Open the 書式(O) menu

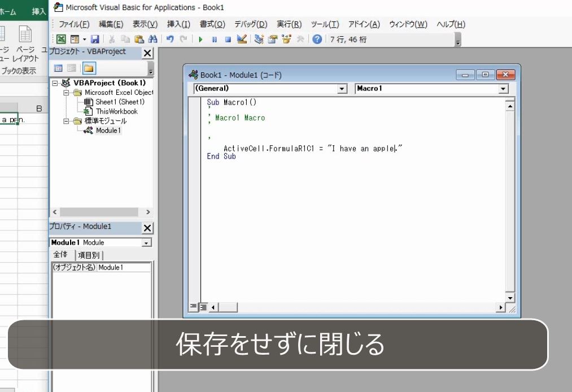(212, 24)
